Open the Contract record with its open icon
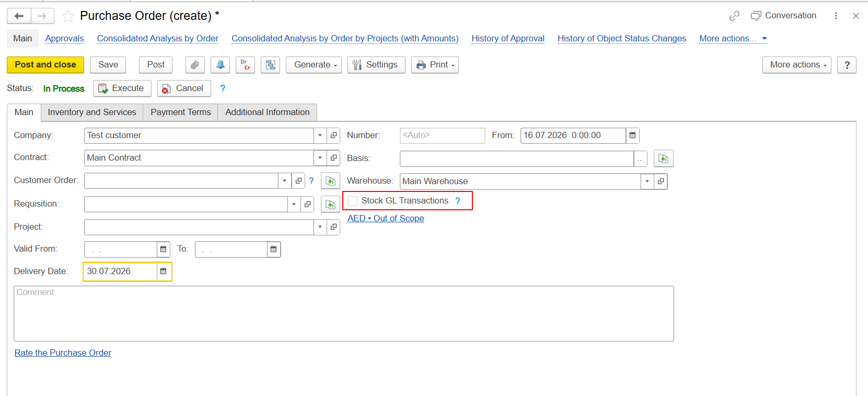This screenshot has width=868, height=396. click(x=333, y=157)
